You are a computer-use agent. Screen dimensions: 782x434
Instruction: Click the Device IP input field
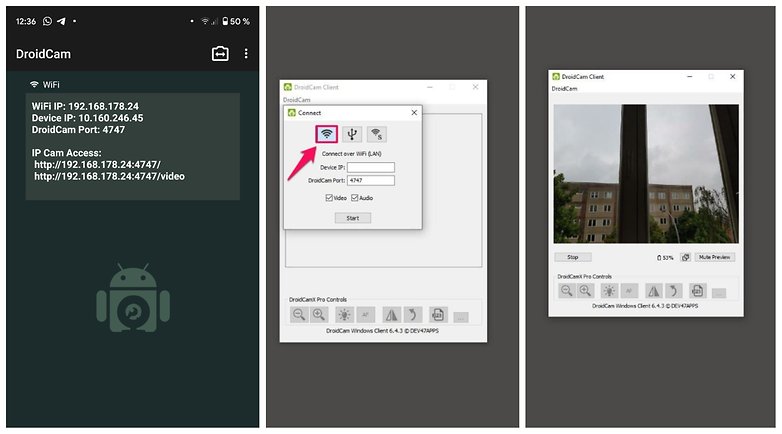(371, 168)
